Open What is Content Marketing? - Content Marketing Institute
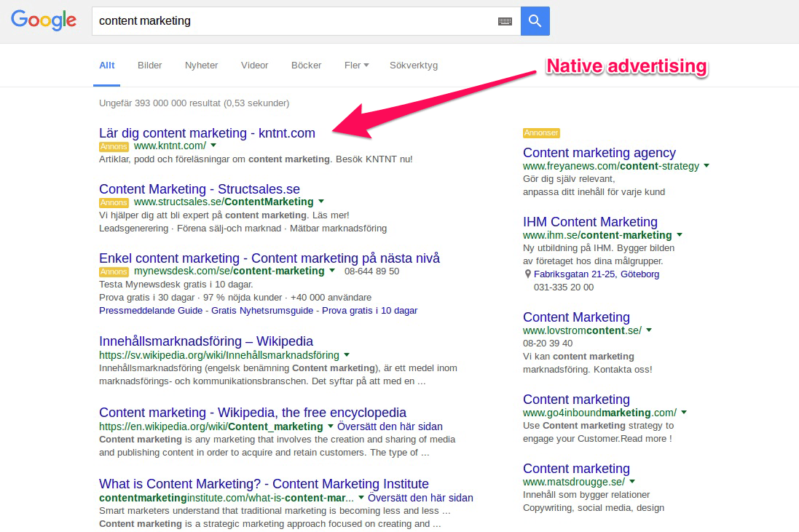The height and width of the screenshot is (532, 799). tap(264, 484)
